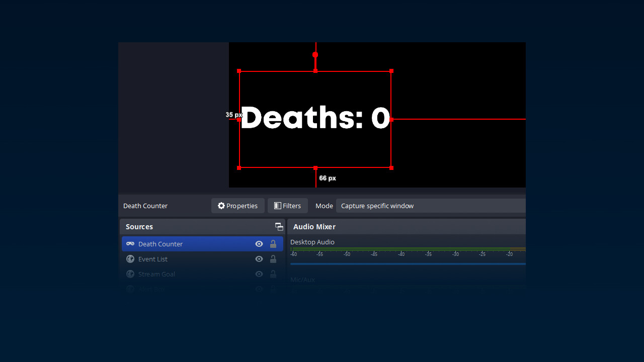Image resolution: width=644 pixels, height=362 pixels.
Task: Lock the Death Counter source
Action: point(273,244)
